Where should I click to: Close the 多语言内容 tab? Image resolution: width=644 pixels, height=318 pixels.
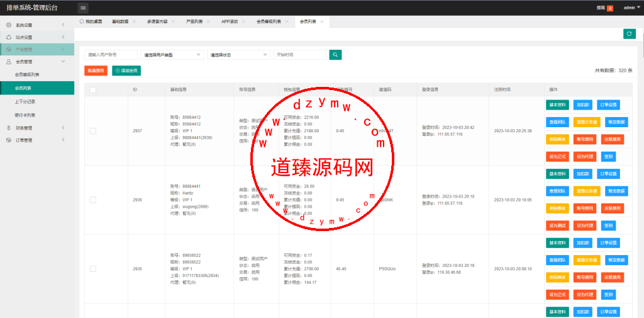(x=173, y=21)
